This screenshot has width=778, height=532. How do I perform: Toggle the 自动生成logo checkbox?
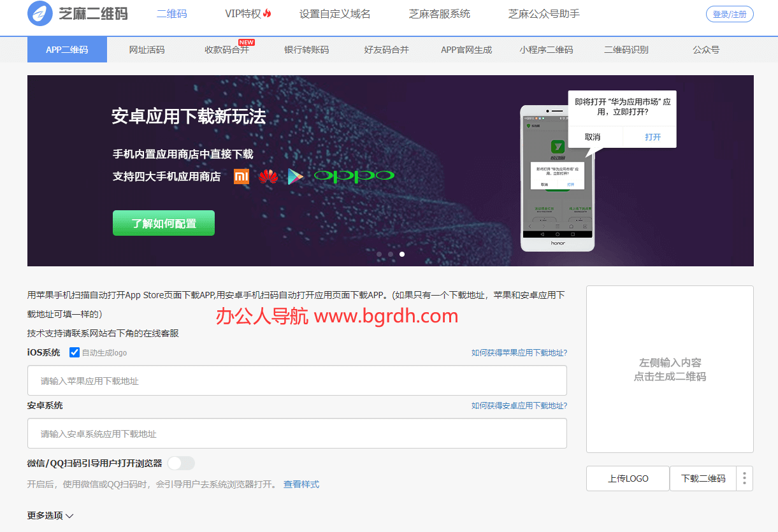[75, 352]
